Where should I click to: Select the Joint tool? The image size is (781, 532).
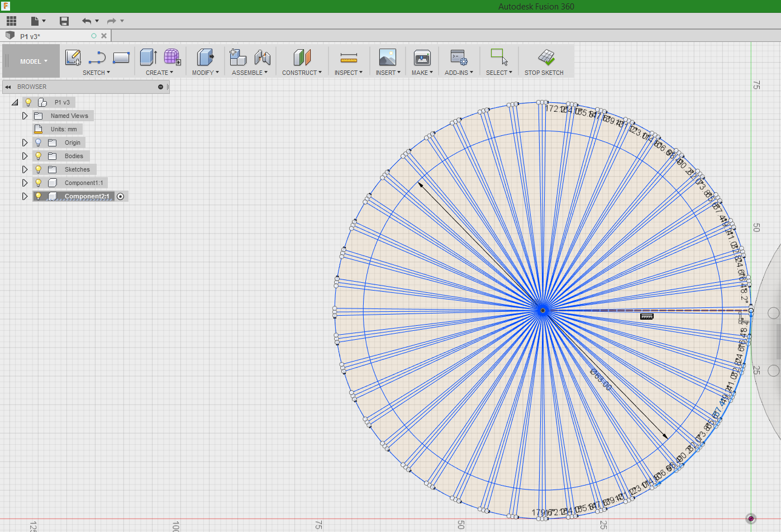tap(262, 57)
